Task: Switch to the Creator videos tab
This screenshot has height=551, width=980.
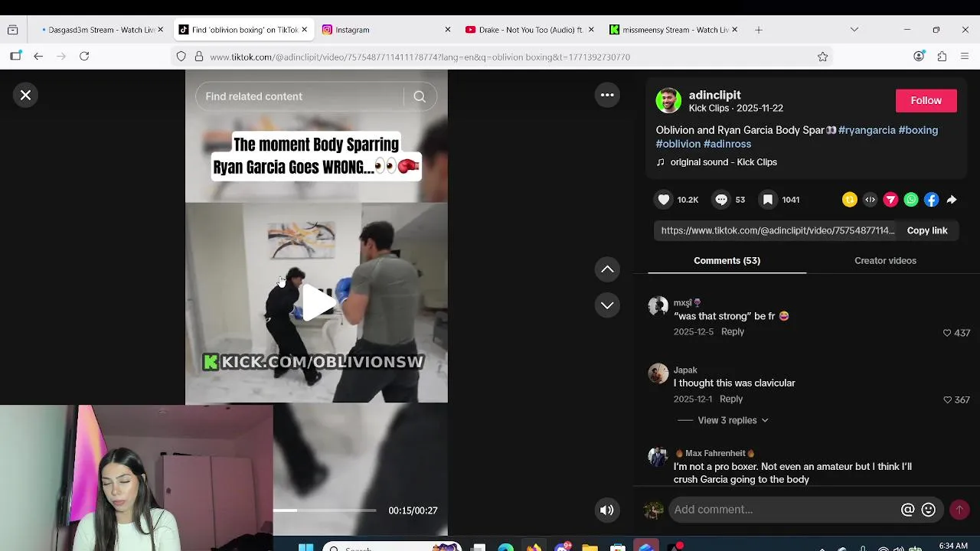Action: point(885,261)
